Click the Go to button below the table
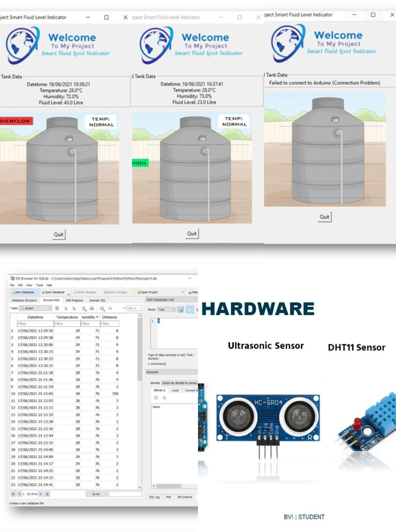 pyautogui.click(x=96, y=494)
